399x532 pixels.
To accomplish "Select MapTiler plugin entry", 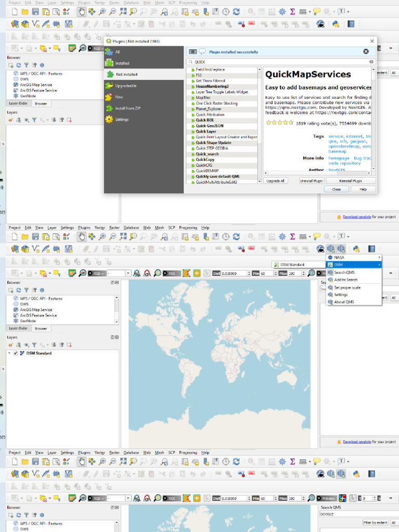I will (203, 98).
